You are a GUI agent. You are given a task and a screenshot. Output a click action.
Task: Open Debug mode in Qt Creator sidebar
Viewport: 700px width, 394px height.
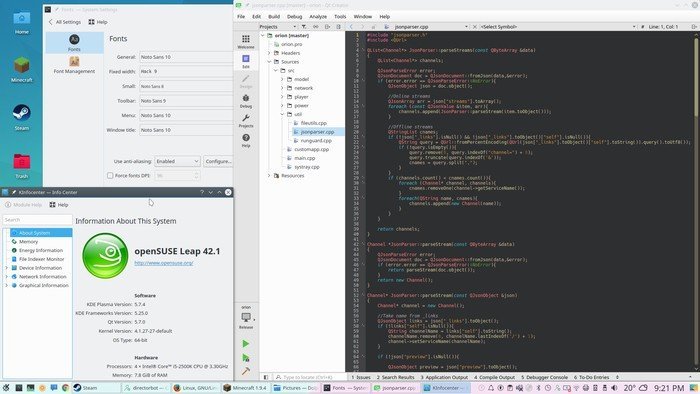click(x=246, y=101)
